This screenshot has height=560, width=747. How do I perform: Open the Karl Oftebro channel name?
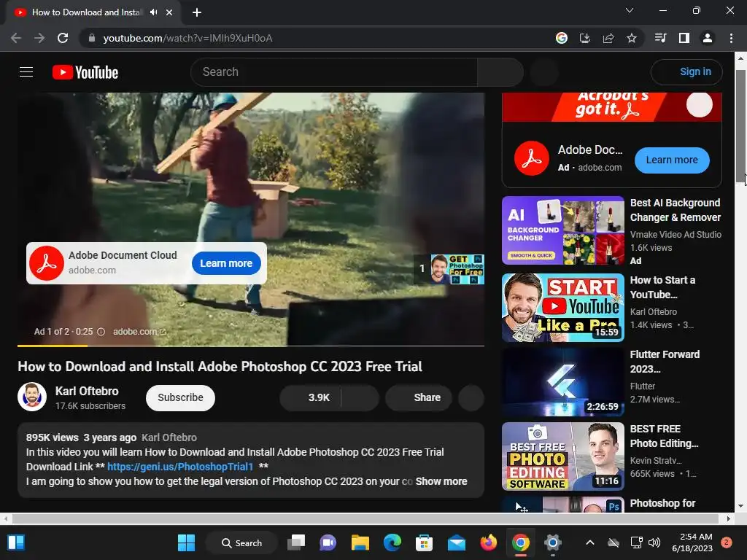click(x=87, y=391)
